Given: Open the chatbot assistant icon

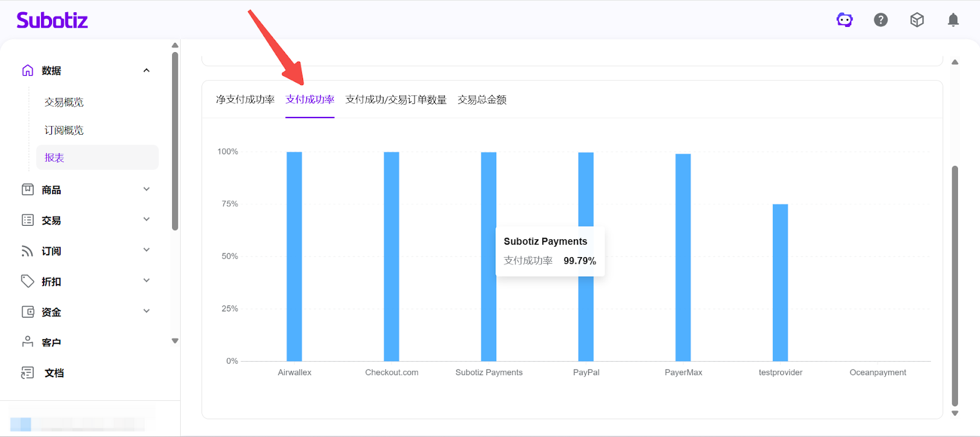Looking at the screenshot, I should (x=845, y=20).
